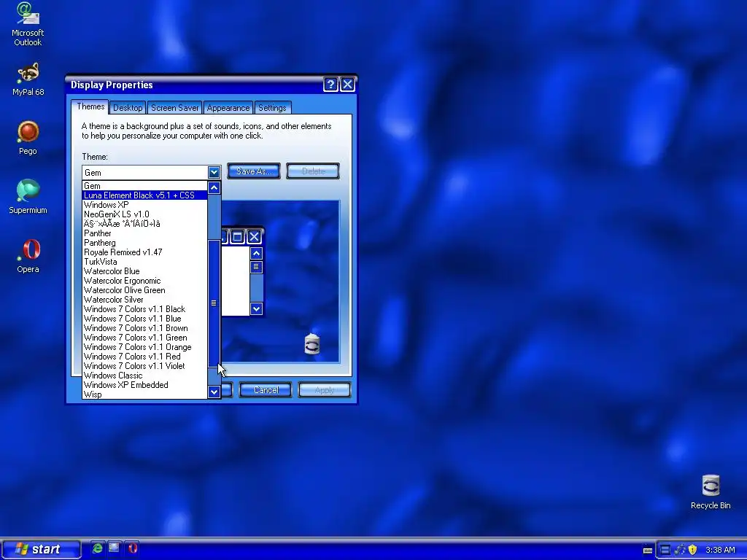Choose the Watercolor Olive Green theme
This screenshot has height=560, width=747.
(145, 290)
